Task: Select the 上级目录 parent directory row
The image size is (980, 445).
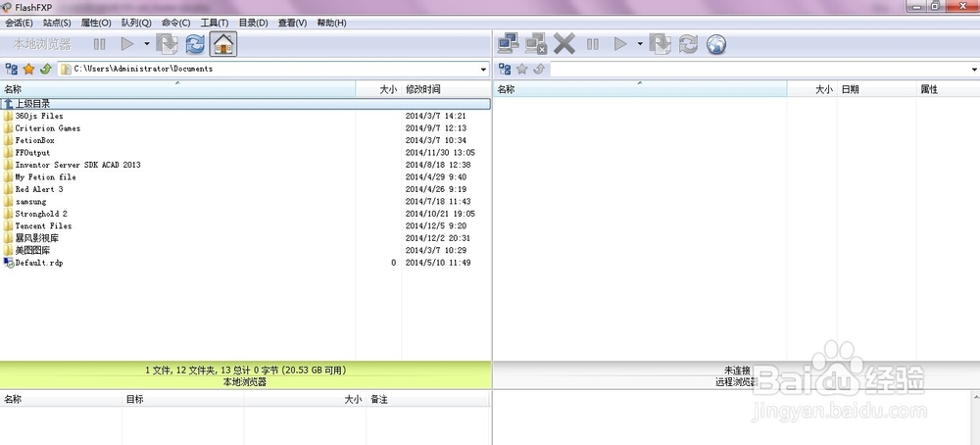Action: pyautogui.click(x=246, y=104)
